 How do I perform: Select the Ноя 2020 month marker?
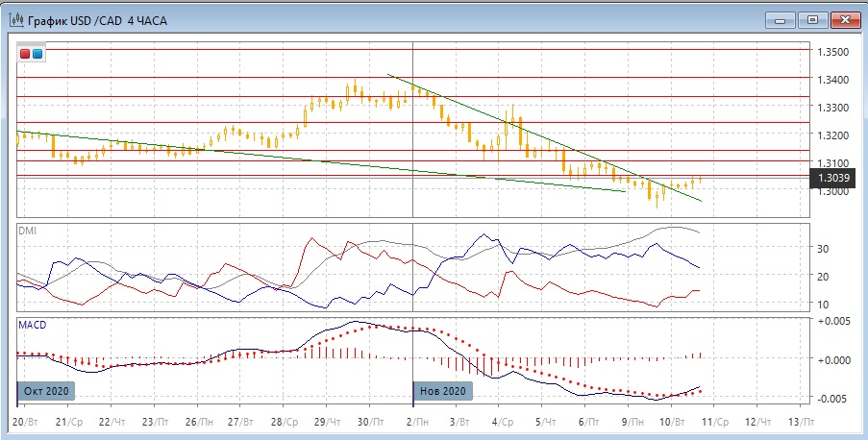point(442,391)
